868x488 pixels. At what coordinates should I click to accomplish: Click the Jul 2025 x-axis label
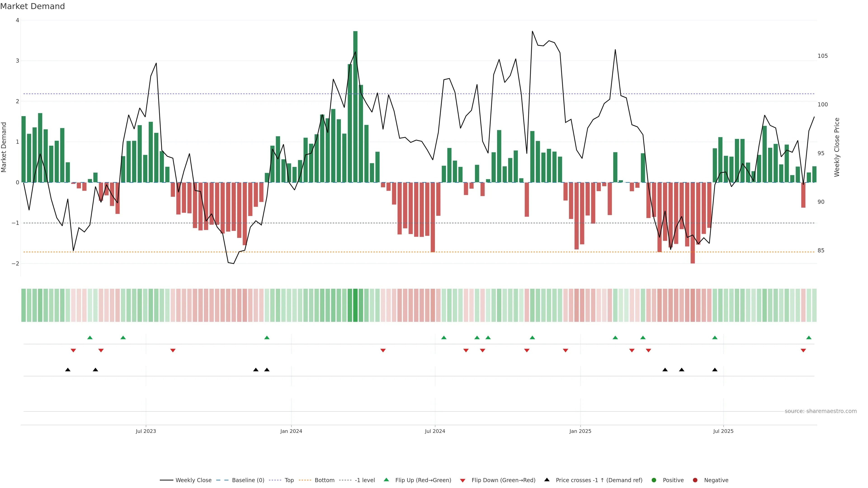point(723,431)
